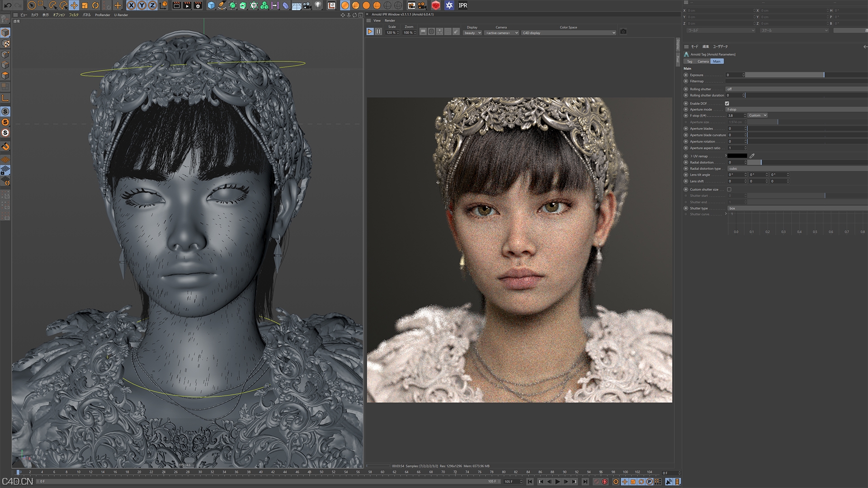The height and width of the screenshot is (488, 868).
Task: Activate the Move tool in the top toolbar
Action: [x=74, y=5]
